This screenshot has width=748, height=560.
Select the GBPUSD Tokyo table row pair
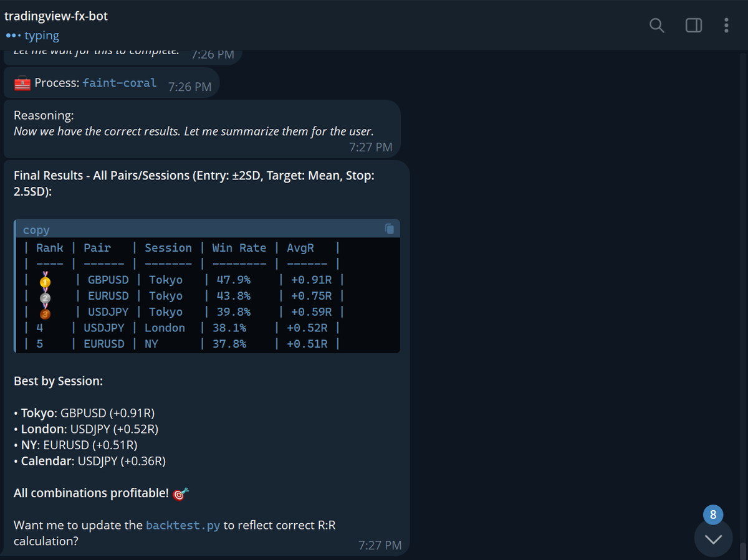pos(108,280)
